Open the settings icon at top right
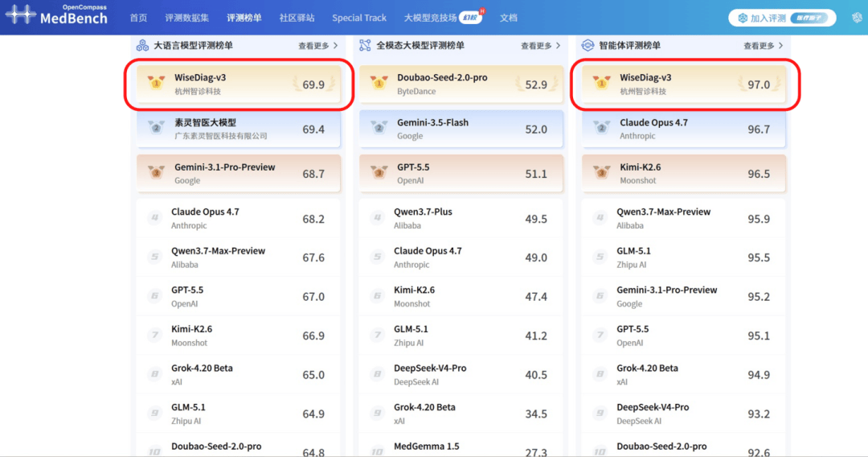This screenshot has height=457, width=868. (857, 18)
